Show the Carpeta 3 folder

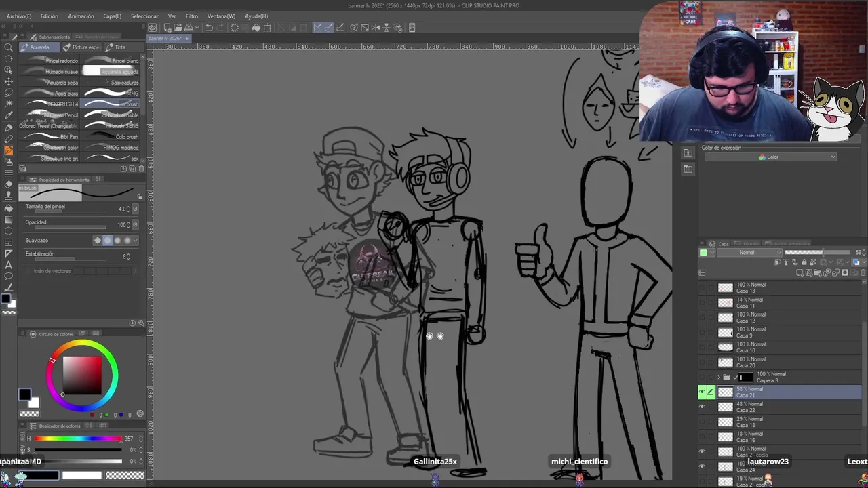pyautogui.click(x=702, y=378)
